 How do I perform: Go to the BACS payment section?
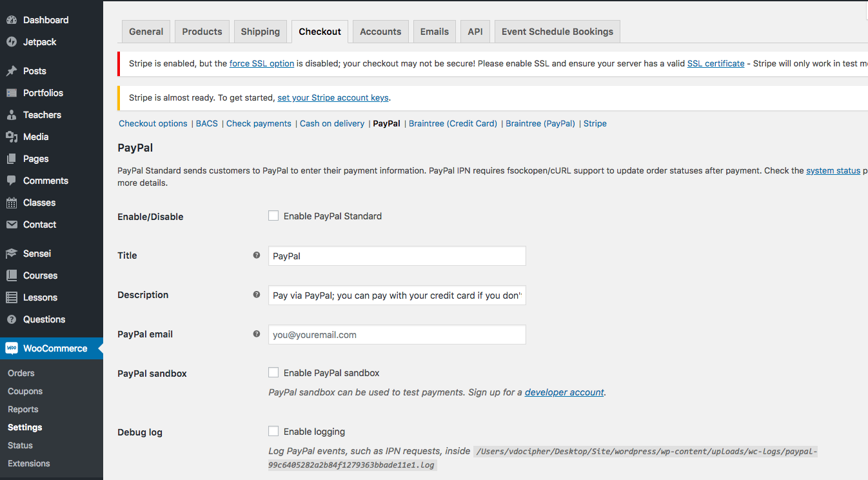point(207,124)
